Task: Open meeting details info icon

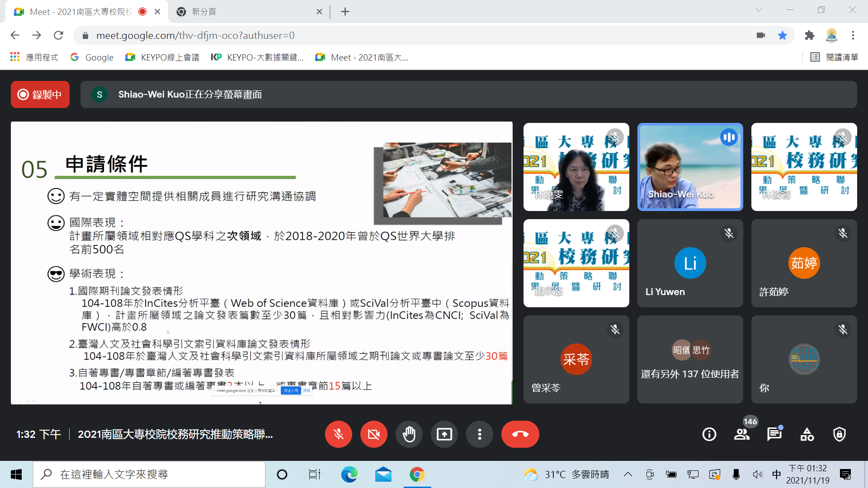Action: [x=709, y=434]
